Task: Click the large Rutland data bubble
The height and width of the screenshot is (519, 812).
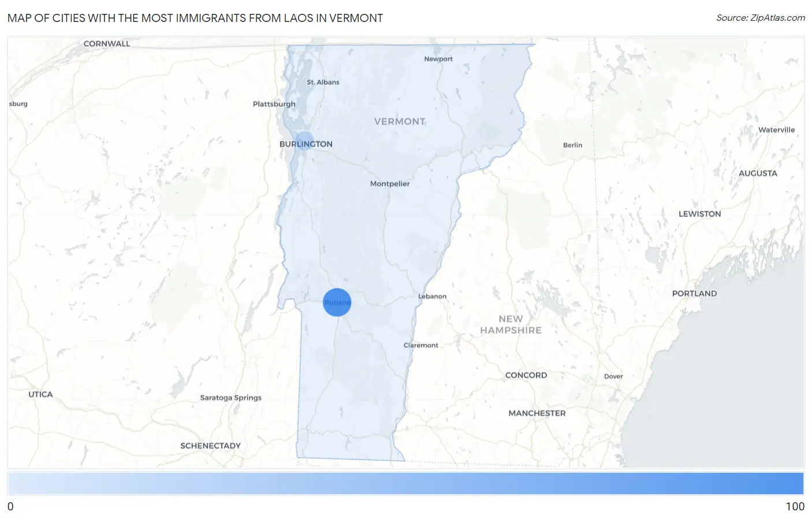Action: coord(337,302)
